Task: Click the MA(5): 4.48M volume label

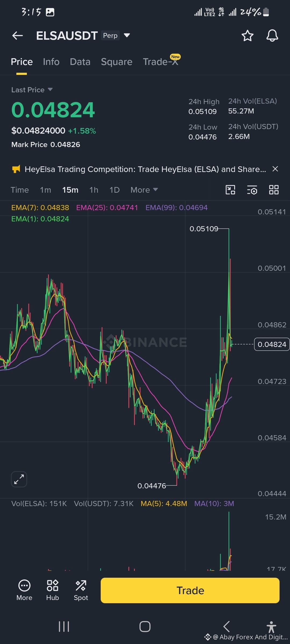Action: coord(164,503)
